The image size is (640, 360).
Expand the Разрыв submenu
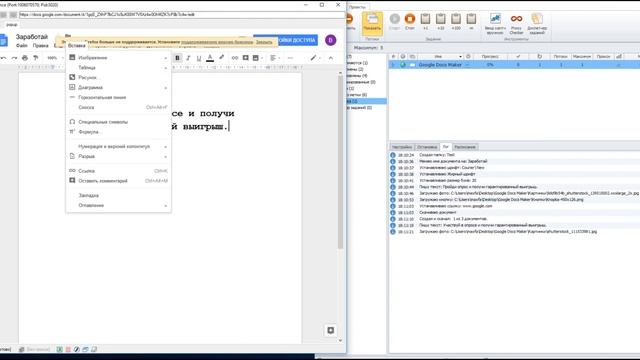point(118,156)
